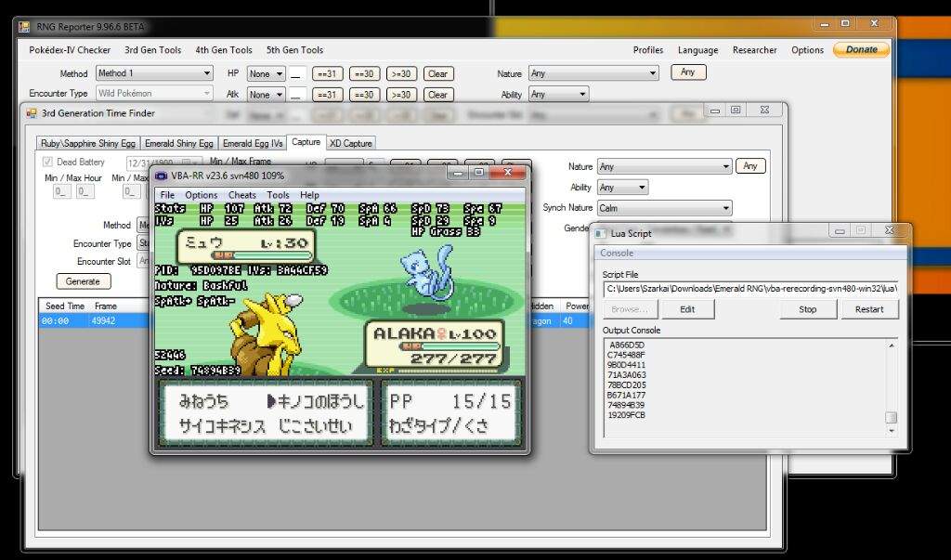Expand the main window Ability dropdown
Screen dimensions: 951x560
558,95
